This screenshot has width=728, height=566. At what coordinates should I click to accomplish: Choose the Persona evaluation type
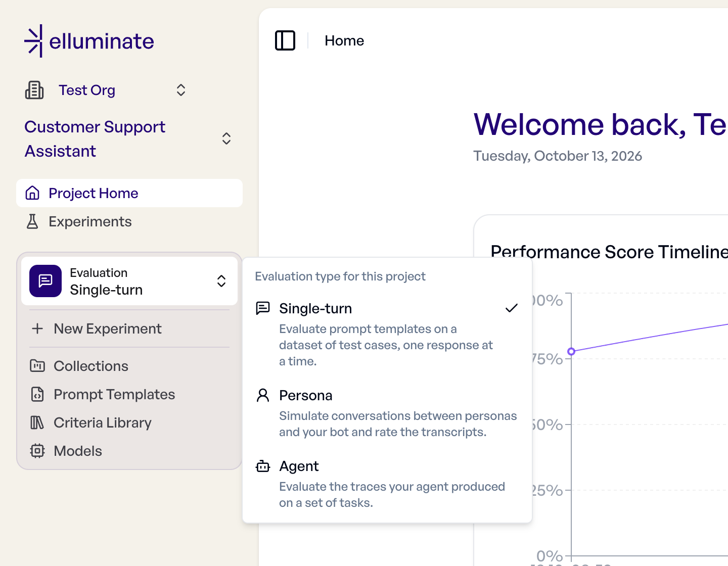[387, 413]
